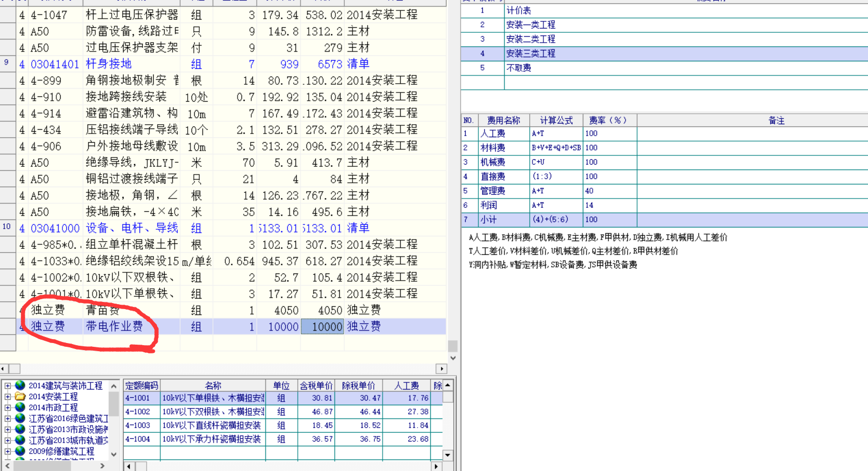Screen dimensions: 868x471
Task: Click the 含税单价 column header
Action: (316, 386)
